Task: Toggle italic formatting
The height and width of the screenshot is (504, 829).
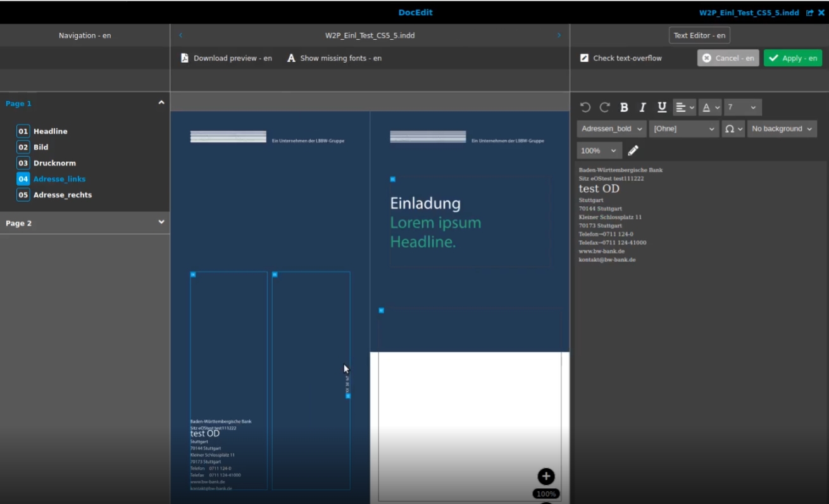Action: 643,108
